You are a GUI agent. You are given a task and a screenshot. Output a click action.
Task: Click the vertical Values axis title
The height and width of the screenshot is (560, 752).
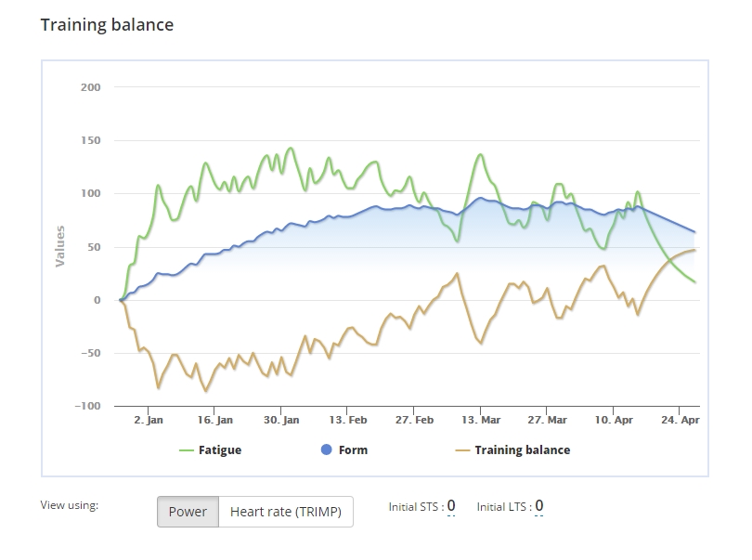point(60,246)
